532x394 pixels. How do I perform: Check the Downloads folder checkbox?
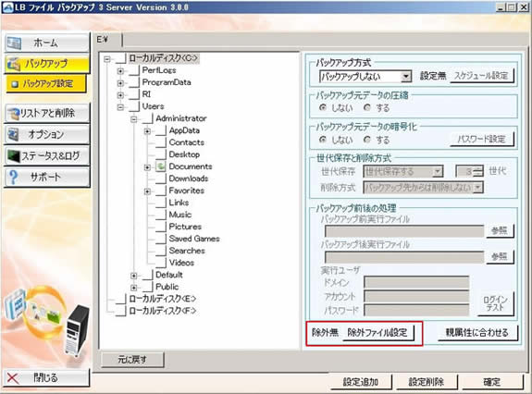(161, 179)
